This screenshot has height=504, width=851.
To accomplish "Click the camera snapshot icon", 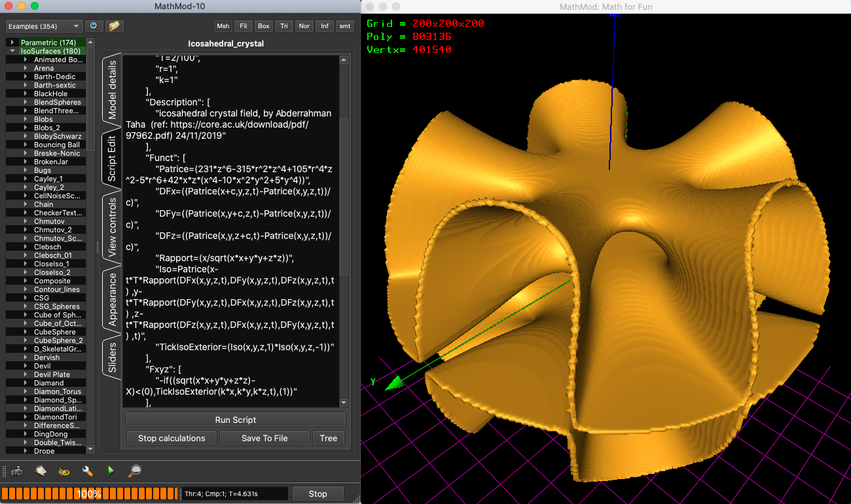I will point(16,471).
